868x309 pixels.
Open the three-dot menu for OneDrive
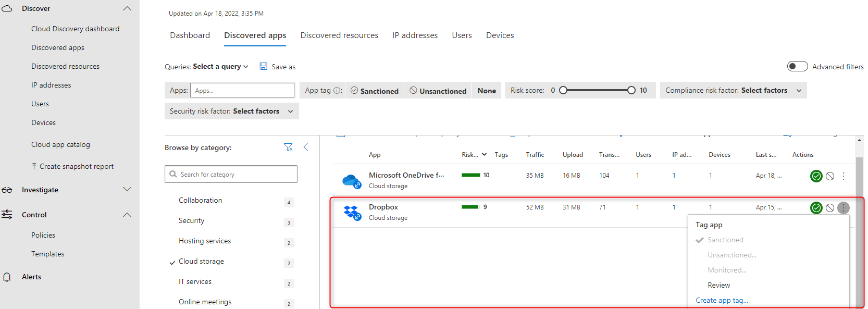(844, 176)
